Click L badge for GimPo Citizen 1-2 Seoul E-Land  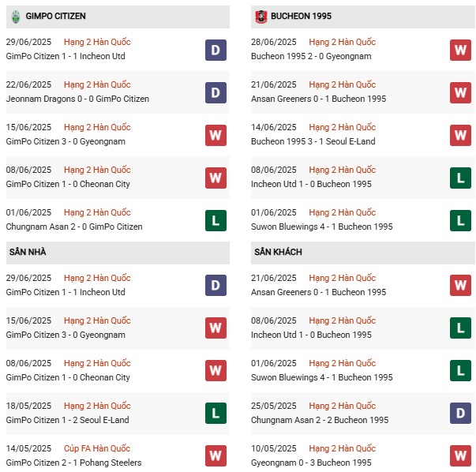(216, 413)
